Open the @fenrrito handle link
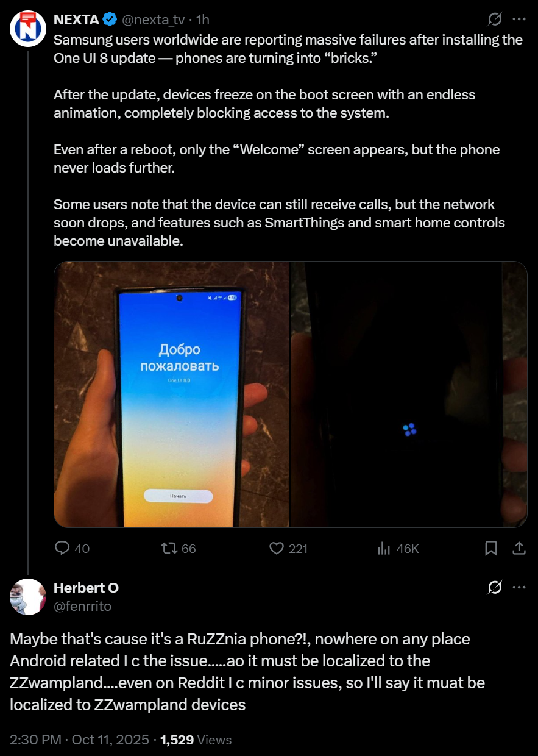Image resolution: width=538 pixels, height=756 pixels. (x=83, y=605)
